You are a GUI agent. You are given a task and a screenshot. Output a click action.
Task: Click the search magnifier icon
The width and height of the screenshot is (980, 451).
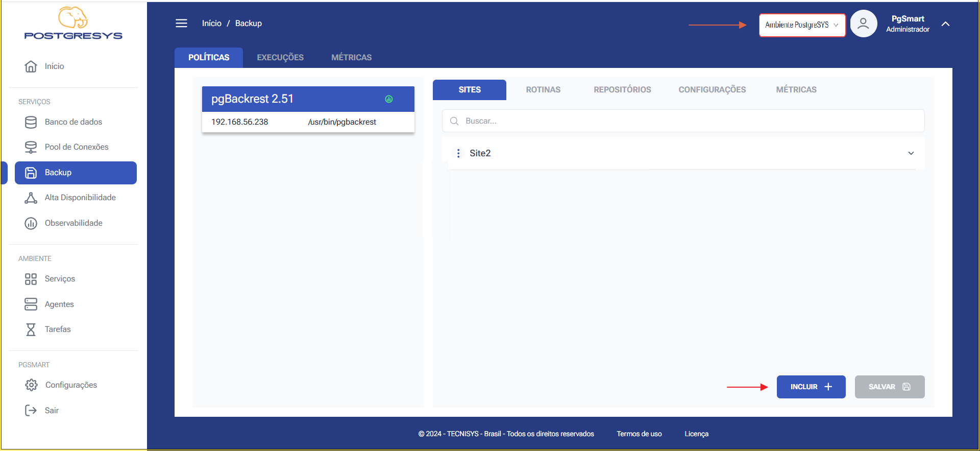click(x=454, y=121)
